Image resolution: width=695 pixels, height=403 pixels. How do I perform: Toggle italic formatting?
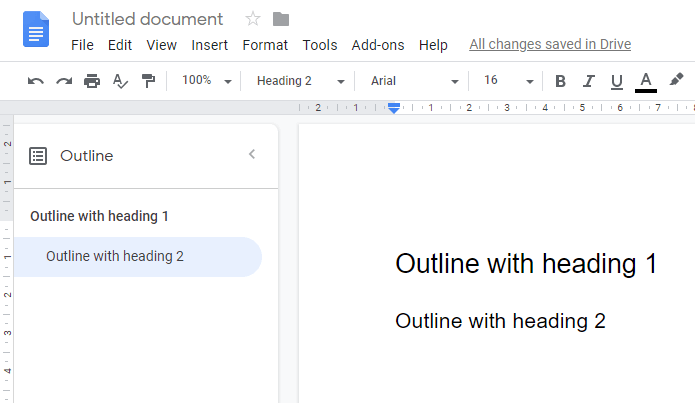pos(588,81)
